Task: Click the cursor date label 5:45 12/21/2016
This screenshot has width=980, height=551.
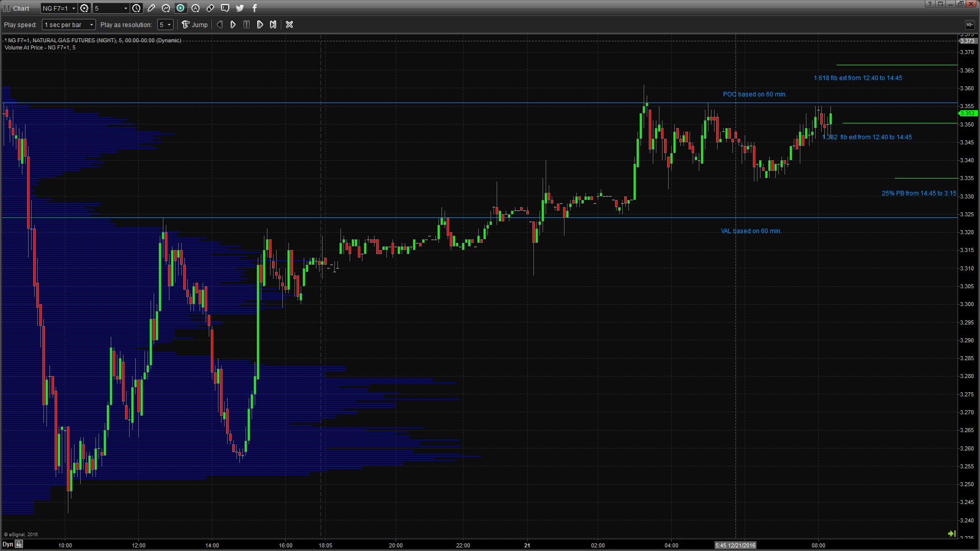Action: tap(735, 545)
